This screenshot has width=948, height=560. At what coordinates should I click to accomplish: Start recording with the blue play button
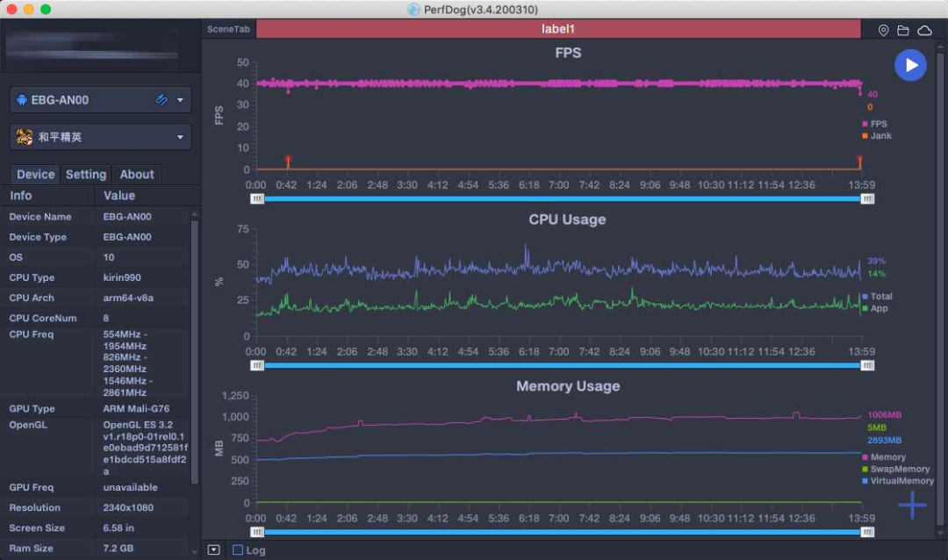tap(910, 65)
